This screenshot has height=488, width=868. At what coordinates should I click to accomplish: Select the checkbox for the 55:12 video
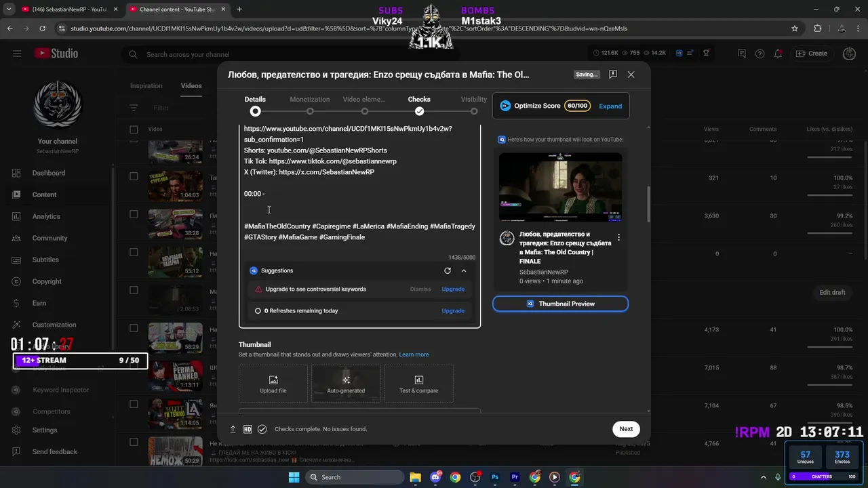pos(134,252)
